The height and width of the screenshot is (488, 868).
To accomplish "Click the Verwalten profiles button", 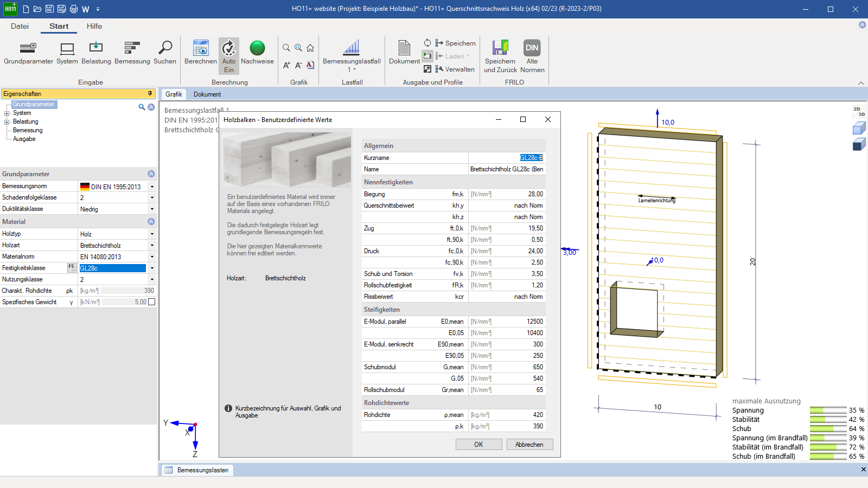I will [455, 69].
